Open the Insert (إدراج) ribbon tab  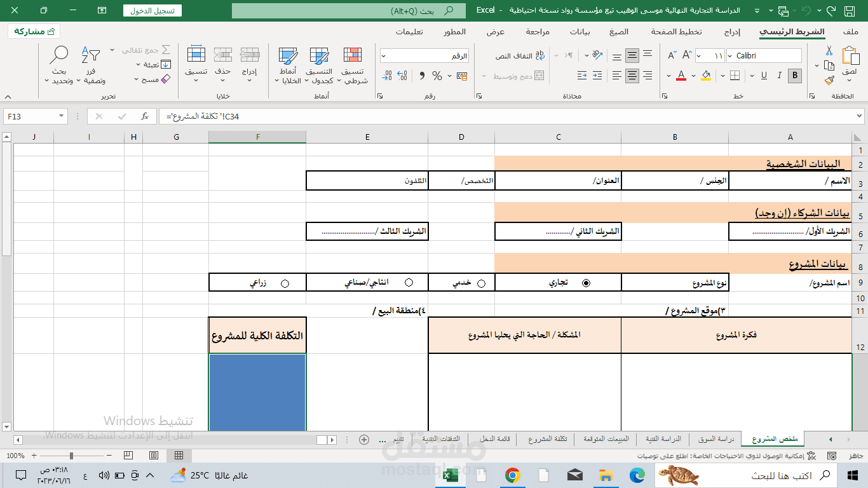pyautogui.click(x=733, y=32)
